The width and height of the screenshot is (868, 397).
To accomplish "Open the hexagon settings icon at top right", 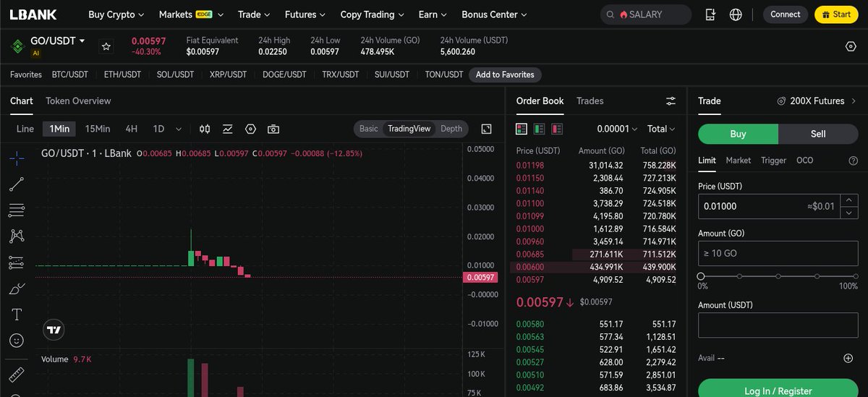I will pyautogui.click(x=851, y=46).
